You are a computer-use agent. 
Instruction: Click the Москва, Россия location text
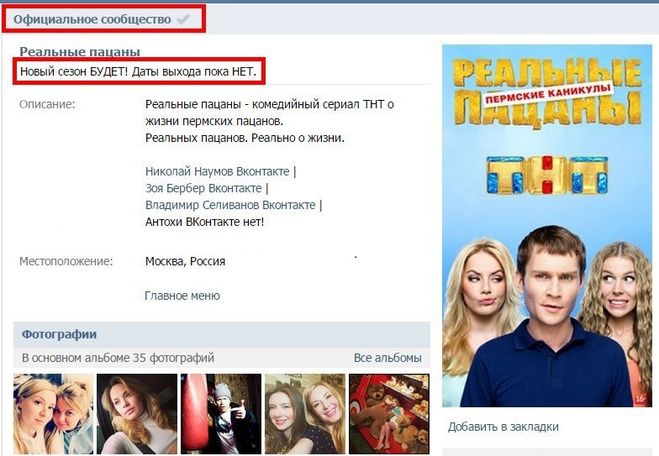click(x=185, y=261)
